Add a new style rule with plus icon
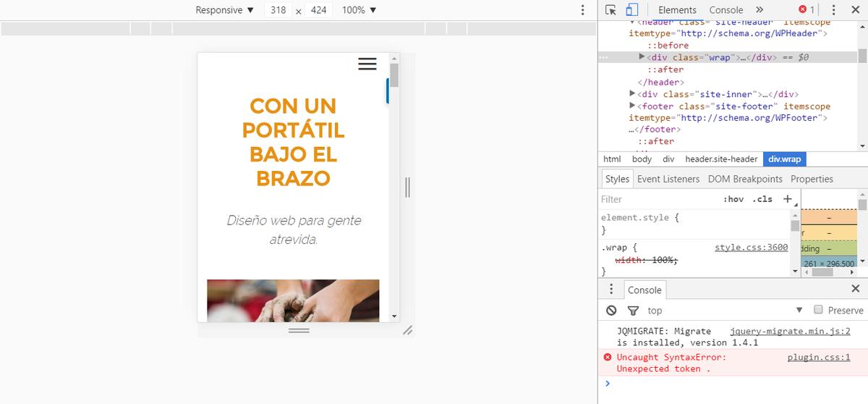Image resolution: width=868 pixels, height=404 pixels. click(x=788, y=199)
